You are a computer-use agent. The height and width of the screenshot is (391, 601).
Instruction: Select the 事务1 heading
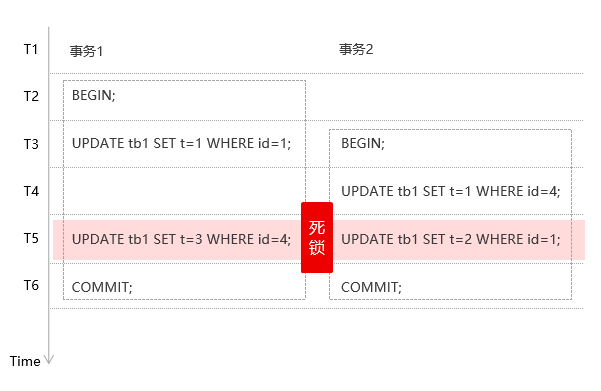click(86, 51)
